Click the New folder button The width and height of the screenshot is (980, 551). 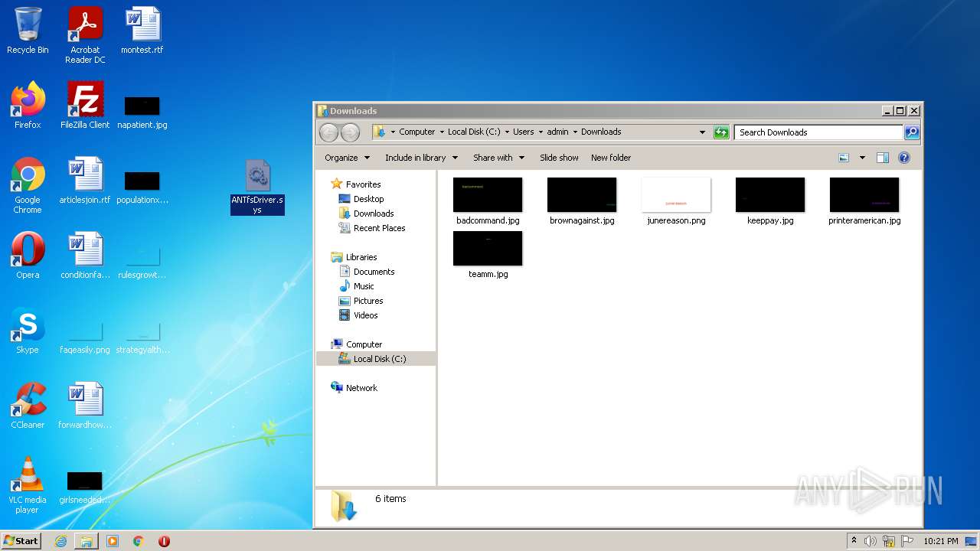pos(611,158)
